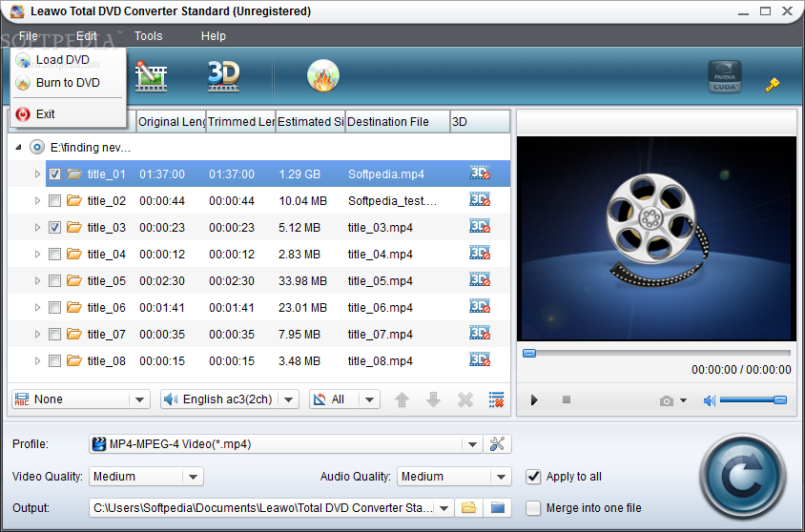Image resolution: width=805 pixels, height=532 pixels.
Task: Open the Tools menu
Action: tap(149, 36)
